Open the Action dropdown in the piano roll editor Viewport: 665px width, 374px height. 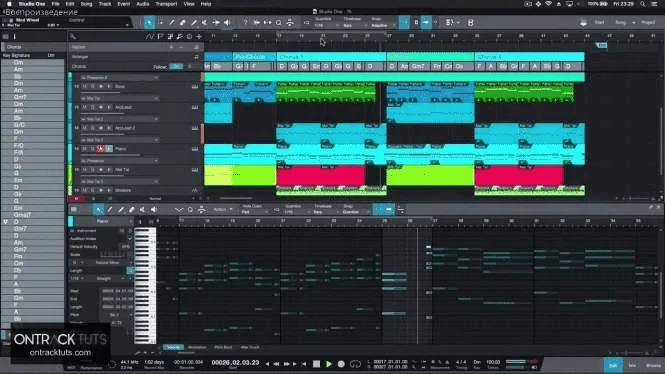click(223, 209)
